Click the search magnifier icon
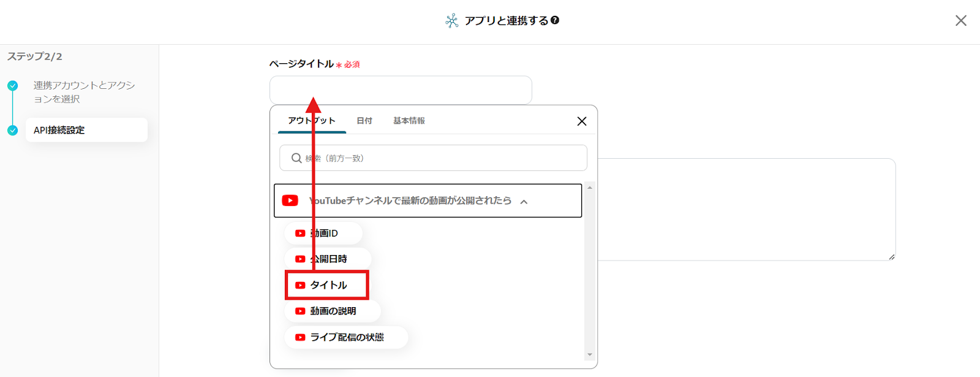 [296, 158]
